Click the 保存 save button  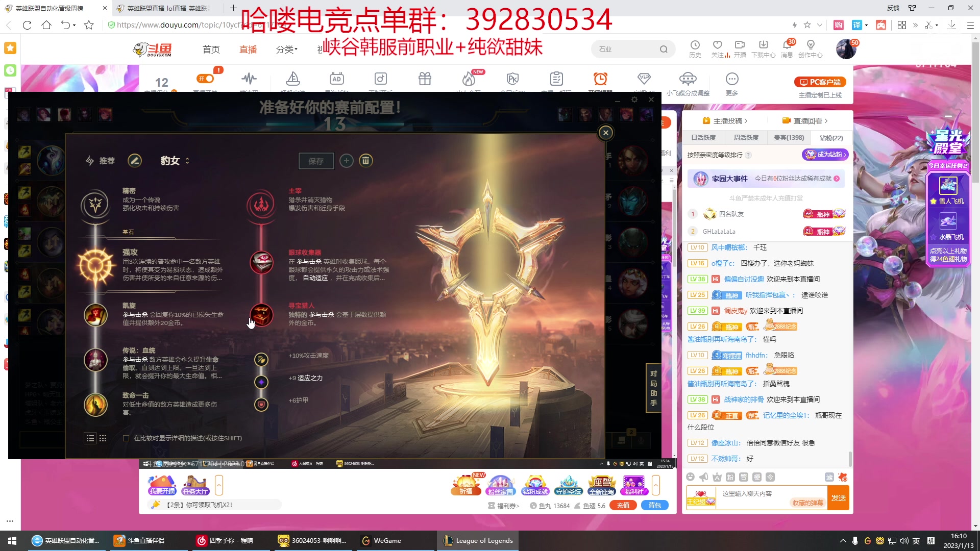[316, 161]
